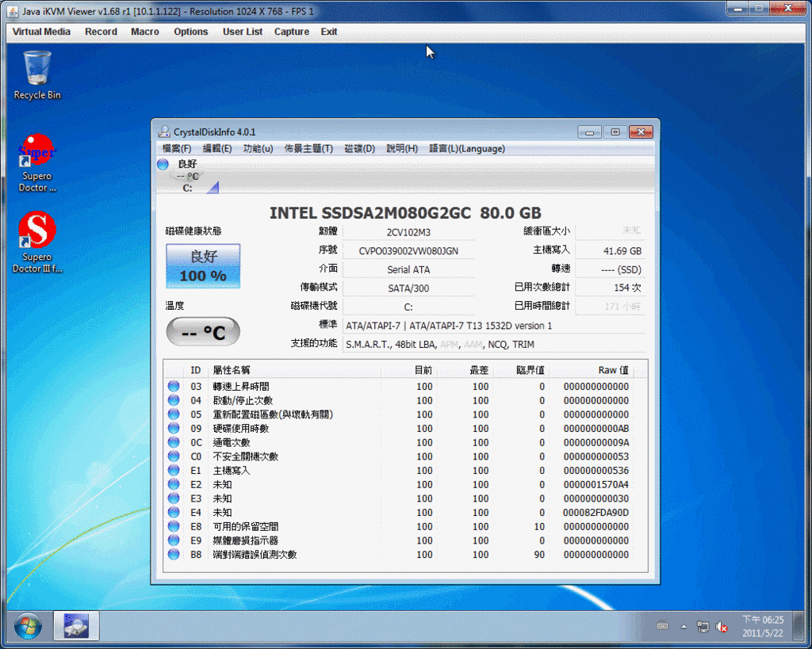The image size is (812, 649).
Task: Click the taskbar clock showing 06:25
Action: pos(762,626)
